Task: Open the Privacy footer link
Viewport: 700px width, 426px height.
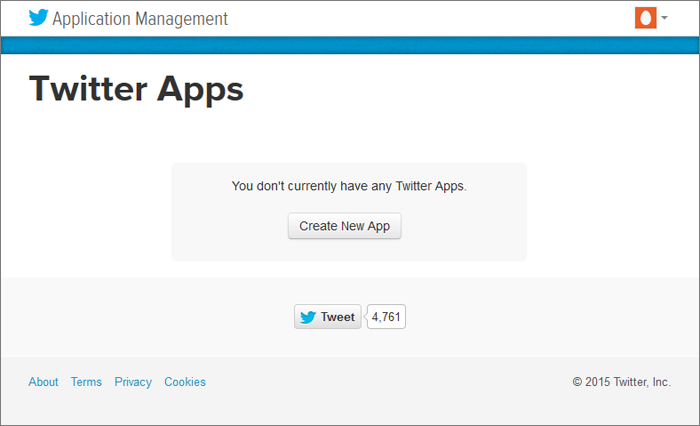Action: tap(133, 382)
